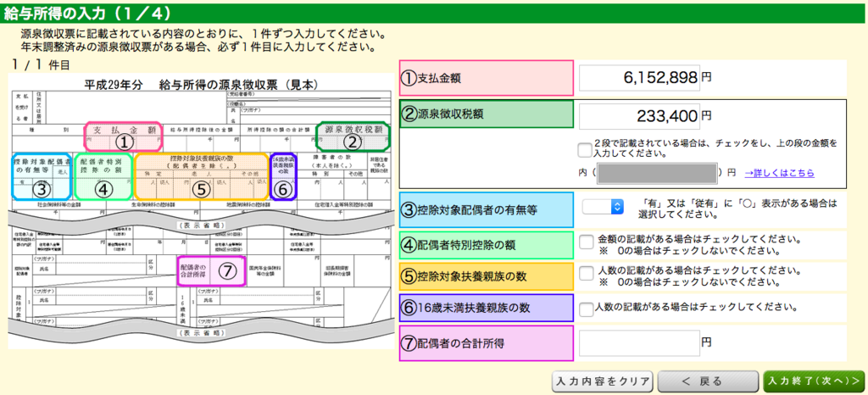868x395 pixels.
Task: Check the 16歳未満扶養親族の数 checkbox
Action: (x=585, y=309)
